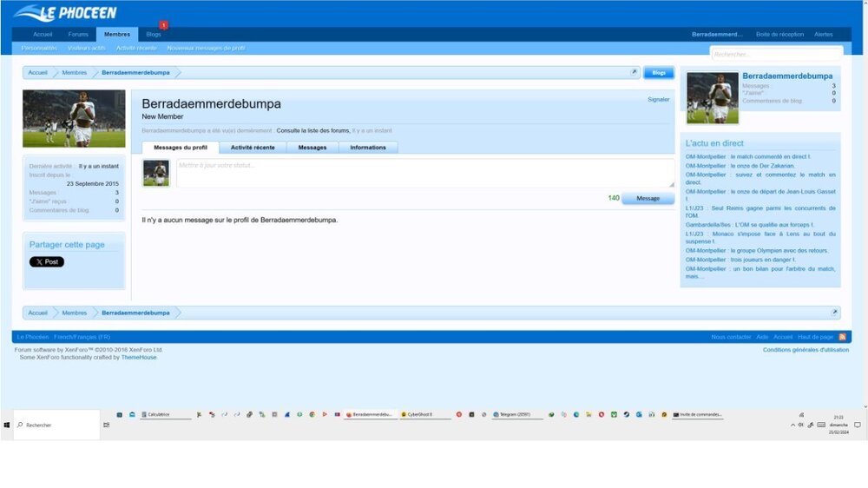Click the Signaler link on profile
868x488 pixels.
coord(658,99)
